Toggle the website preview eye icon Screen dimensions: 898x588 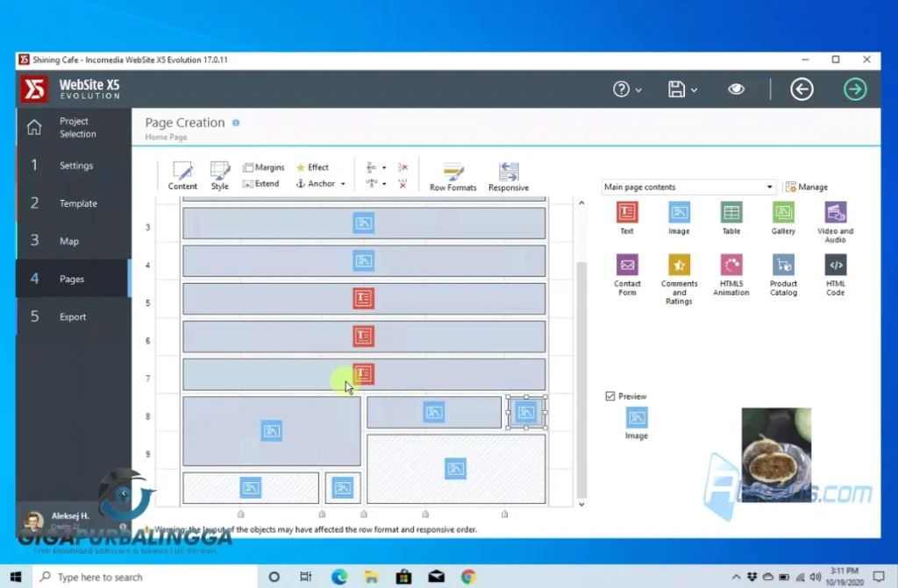[736, 89]
